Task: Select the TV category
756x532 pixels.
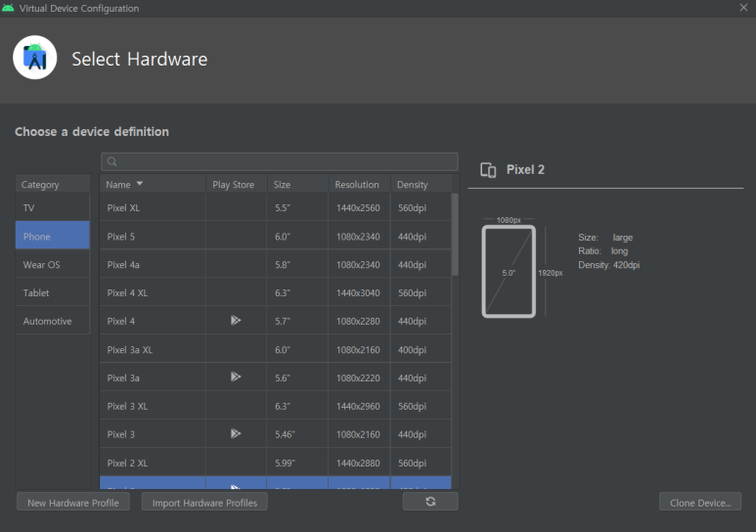Action: pyautogui.click(x=53, y=208)
